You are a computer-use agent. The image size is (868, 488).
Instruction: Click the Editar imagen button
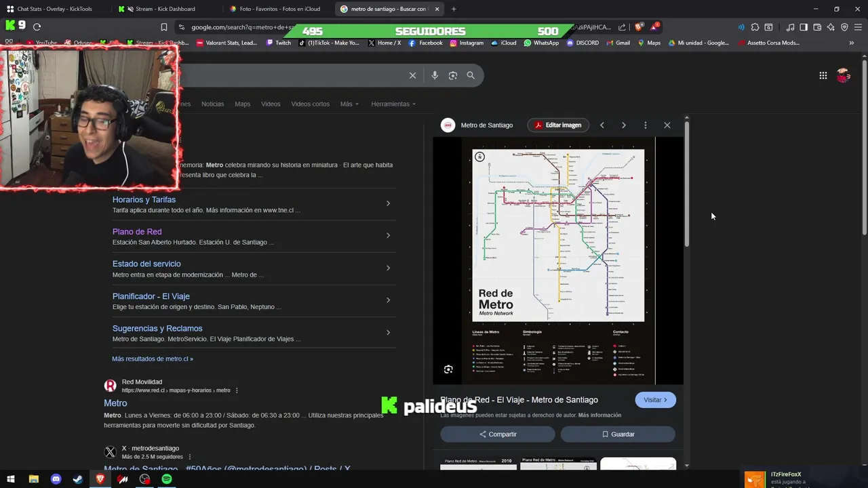click(558, 125)
